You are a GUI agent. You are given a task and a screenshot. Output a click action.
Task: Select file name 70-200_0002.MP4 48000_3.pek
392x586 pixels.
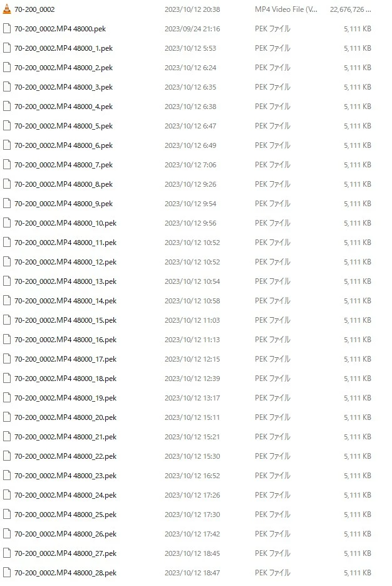pos(63,87)
